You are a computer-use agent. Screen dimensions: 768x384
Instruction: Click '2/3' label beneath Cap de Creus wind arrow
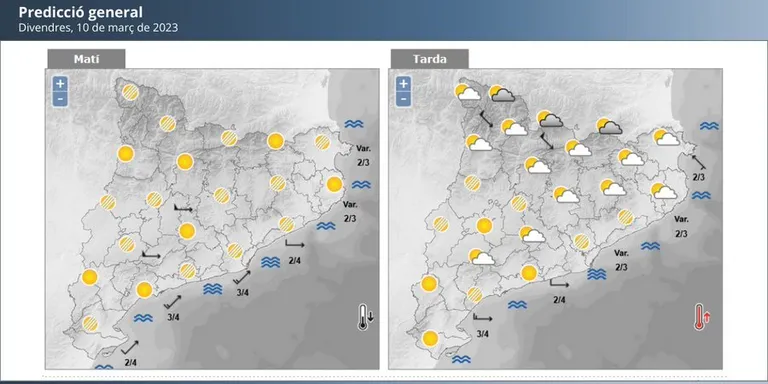click(x=699, y=177)
